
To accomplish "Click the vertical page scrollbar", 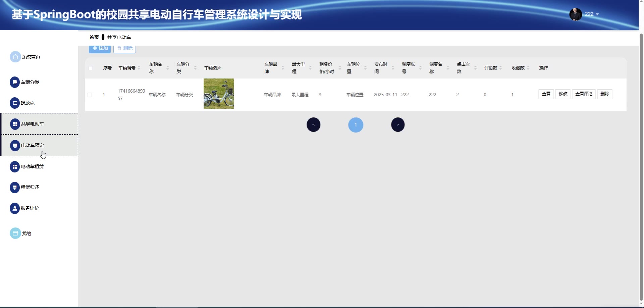I will click(641, 168).
